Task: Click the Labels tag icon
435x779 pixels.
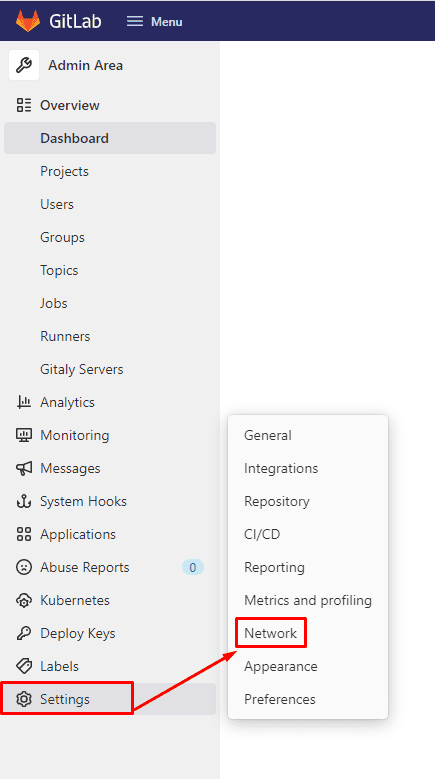Action: coord(24,666)
